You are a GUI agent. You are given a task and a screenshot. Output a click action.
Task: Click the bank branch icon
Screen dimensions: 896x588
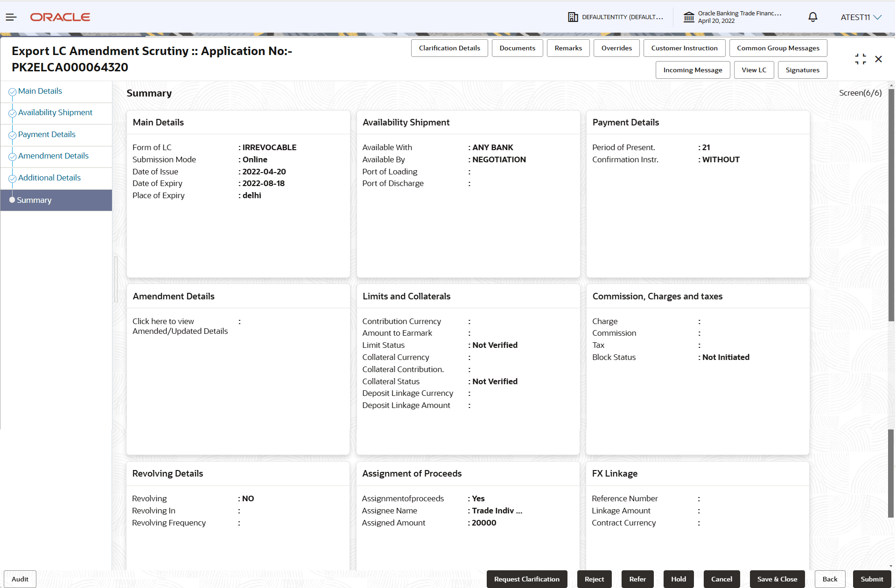click(x=689, y=17)
